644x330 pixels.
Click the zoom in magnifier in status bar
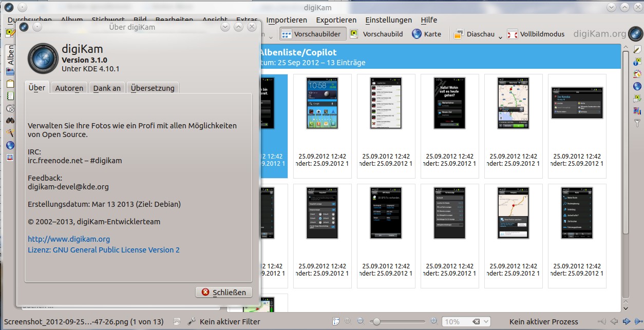click(434, 322)
